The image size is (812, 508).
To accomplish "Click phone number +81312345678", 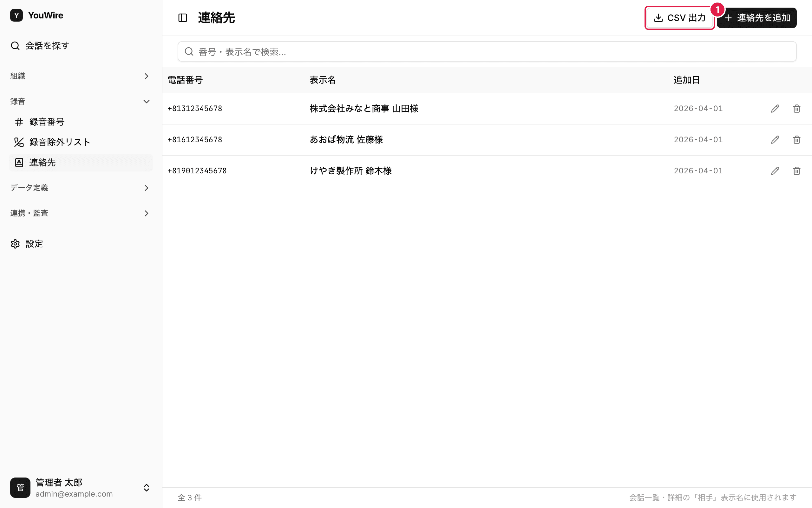I will 195,109.
